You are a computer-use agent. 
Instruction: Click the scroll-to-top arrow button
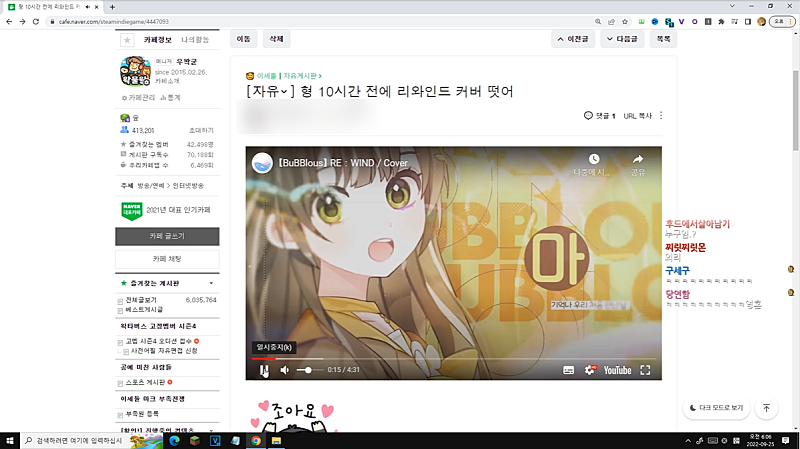pyautogui.click(x=766, y=408)
